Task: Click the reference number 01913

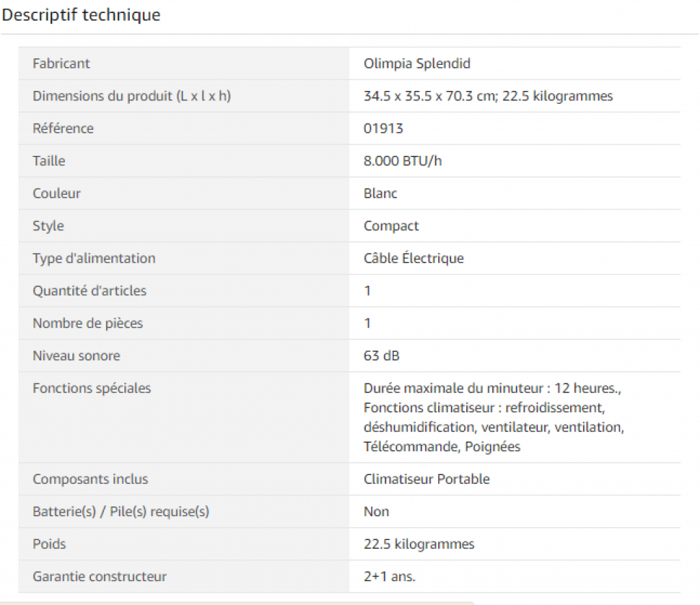Action: point(383,129)
